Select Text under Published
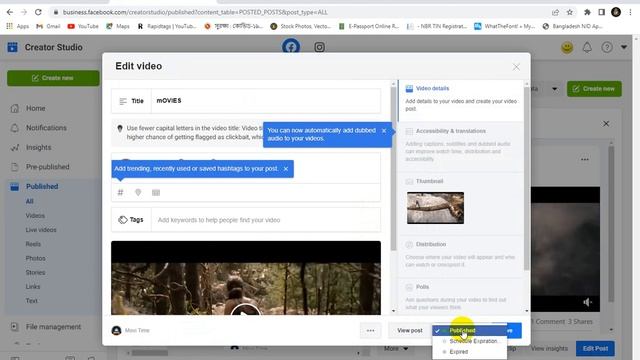640x360 pixels. pyautogui.click(x=31, y=301)
